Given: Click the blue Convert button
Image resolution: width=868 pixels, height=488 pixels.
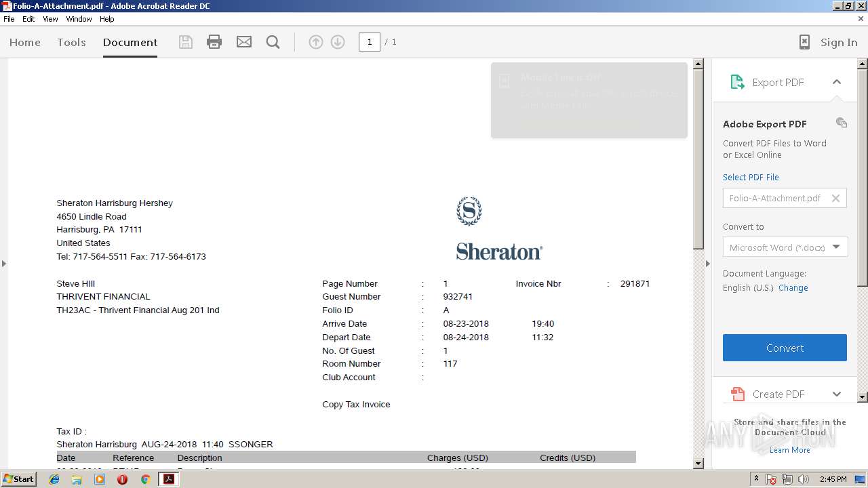Looking at the screenshot, I should click(x=785, y=348).
